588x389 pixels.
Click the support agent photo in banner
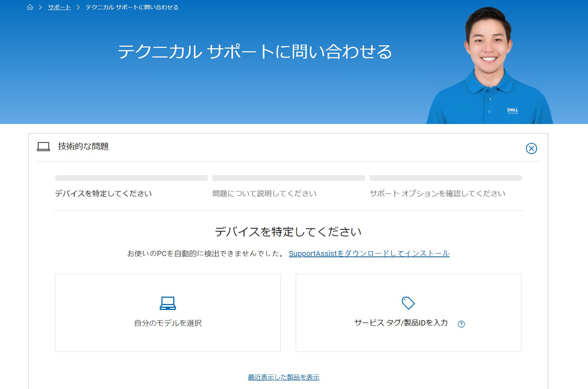tap(489, 65)
